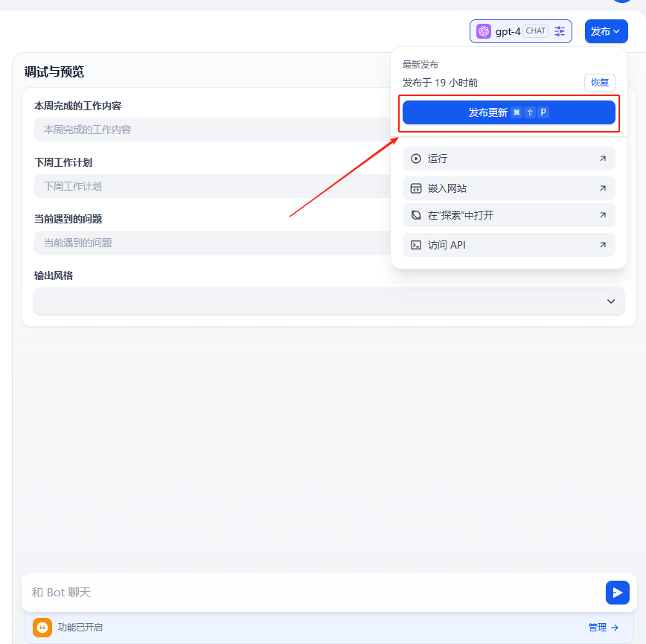The height and width of the screenshot is (644, 646).
Task: Click the orange quote icon by 功能已开启
Action: pyautogui.click(x=42, y=628)
